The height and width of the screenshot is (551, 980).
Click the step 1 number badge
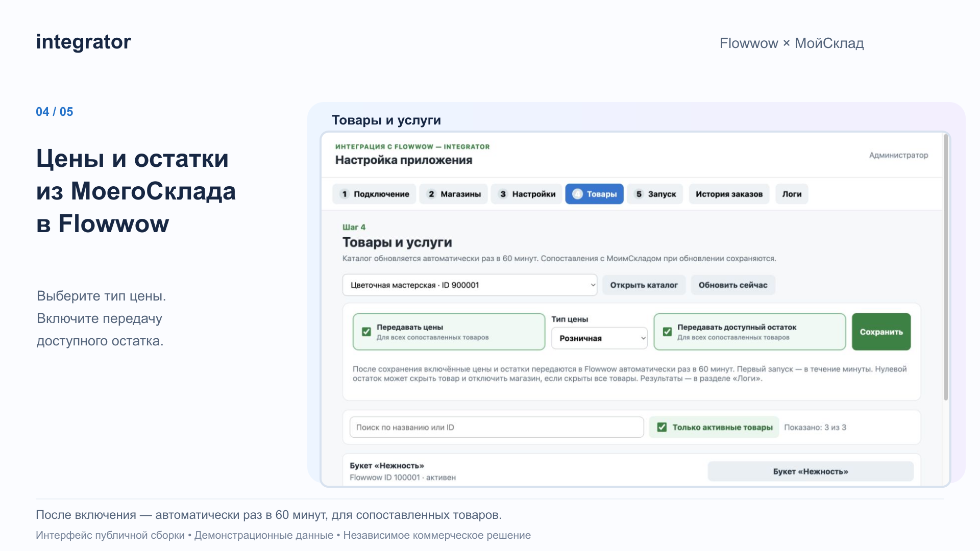(345, 194)
